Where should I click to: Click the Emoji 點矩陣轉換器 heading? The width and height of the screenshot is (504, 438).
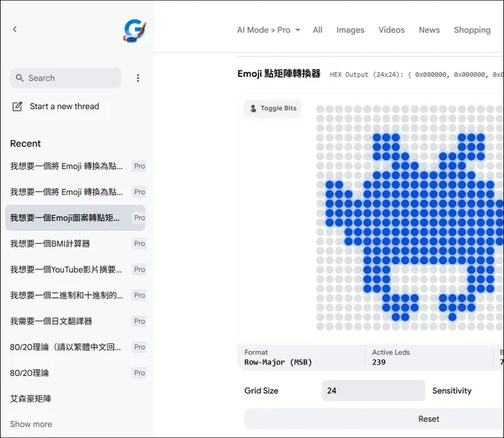[279, 74]
